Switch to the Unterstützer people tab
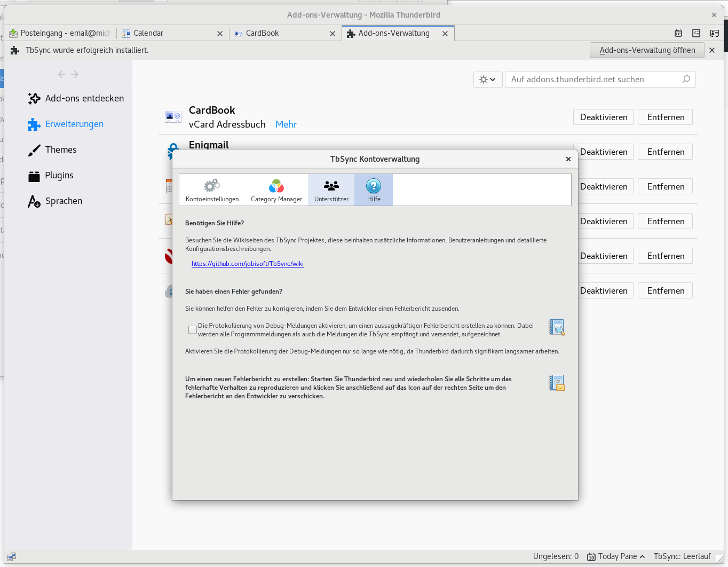Image resolution: width=728 pixels, height=567 pixels. pos(331,190)
